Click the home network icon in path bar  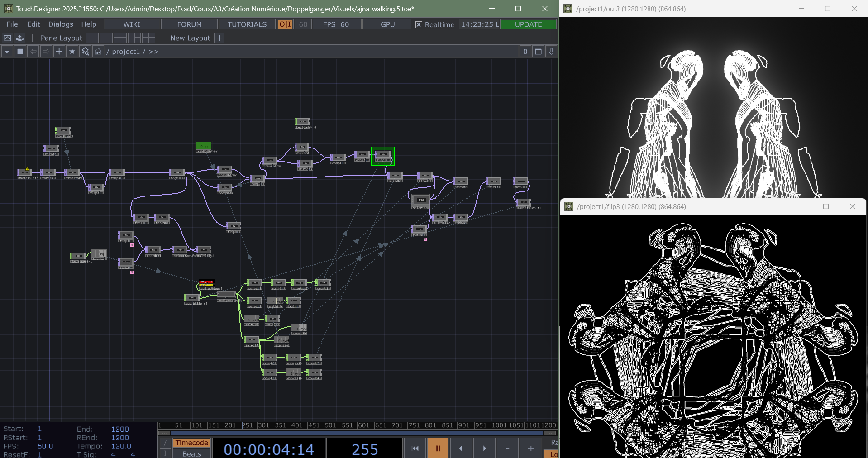coord(98,52)
